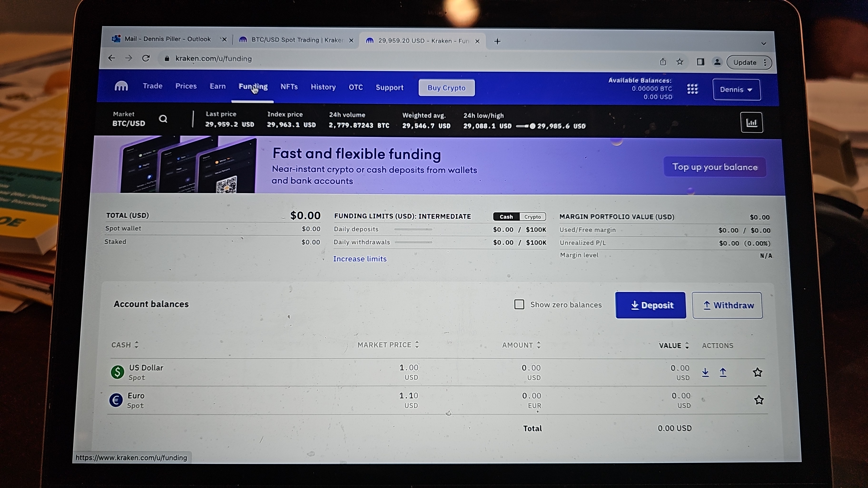Favorite the US Dollar row star
Image resolution: width=868 pixels, height=488 pixels.
click(758, 372)
